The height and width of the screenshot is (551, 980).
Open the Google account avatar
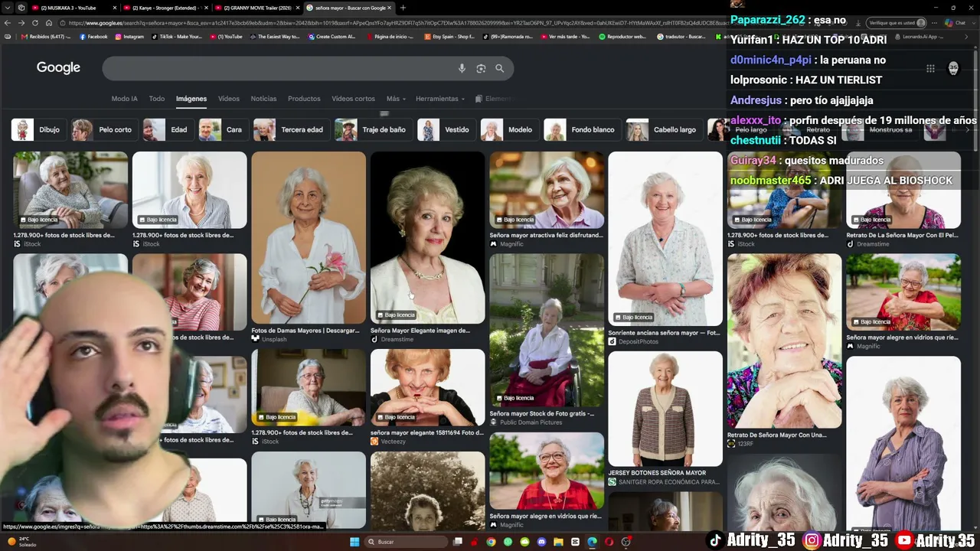click(953, 68)
